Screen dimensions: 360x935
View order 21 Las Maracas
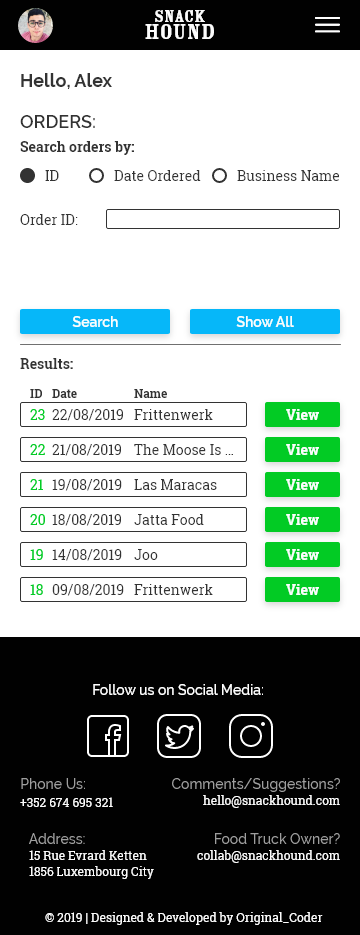(x=302, y=485)
